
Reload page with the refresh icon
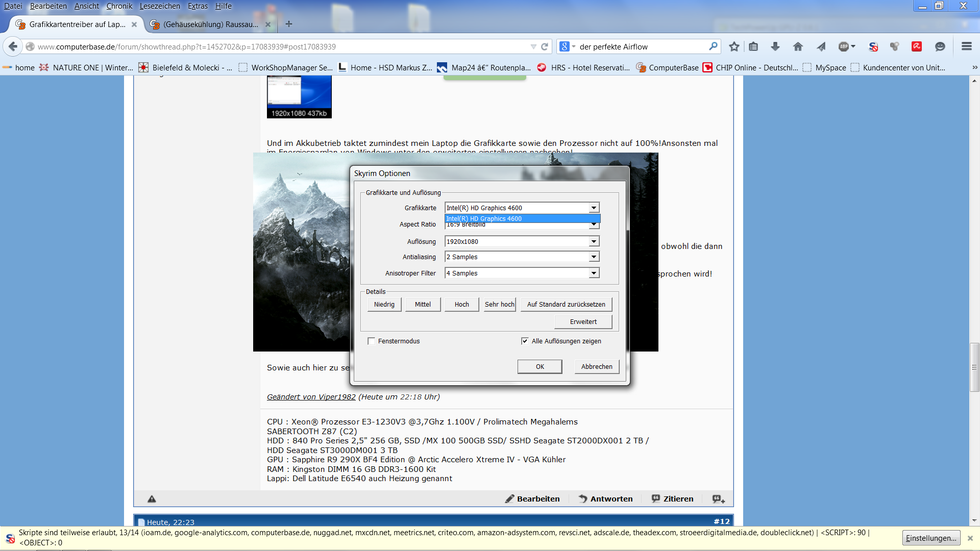click(x=545, y=46)
